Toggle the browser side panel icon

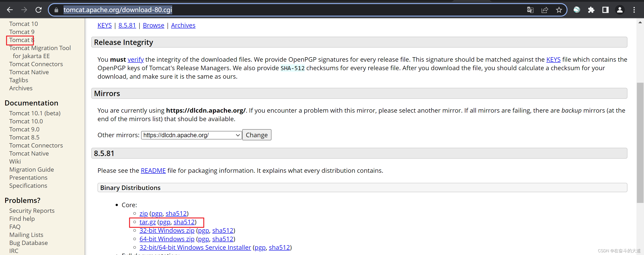point(605,10)
